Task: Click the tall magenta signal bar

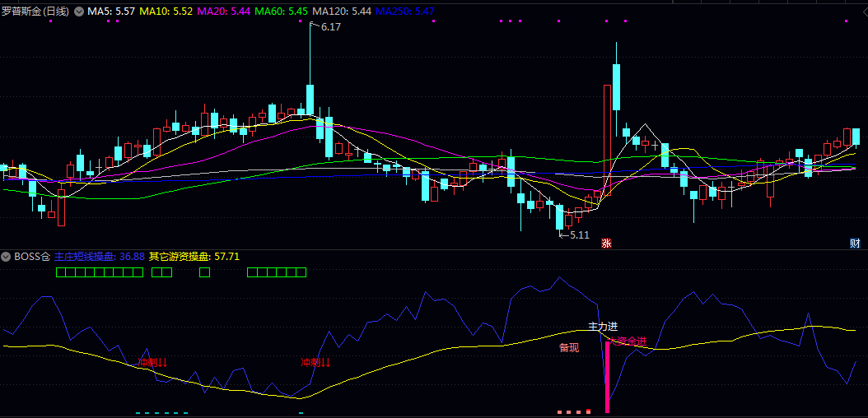Action: (x=607, y=377)
